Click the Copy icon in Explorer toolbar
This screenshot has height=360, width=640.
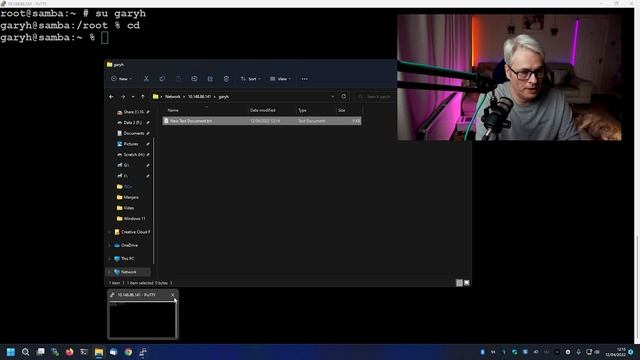click(x=162, y=79)
